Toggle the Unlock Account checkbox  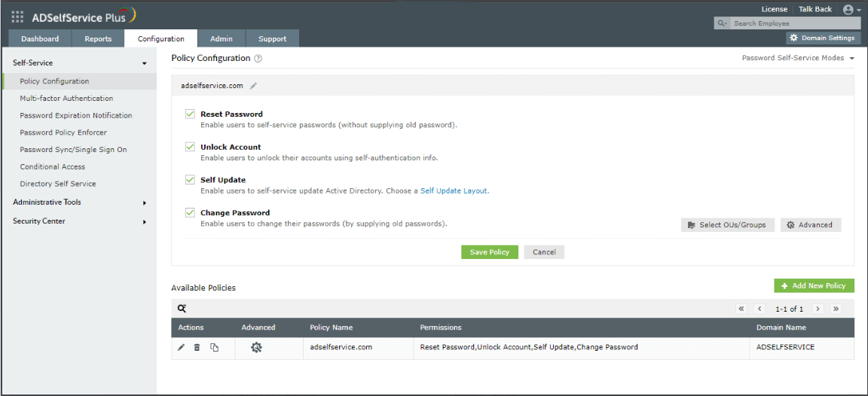pos(190,147)
